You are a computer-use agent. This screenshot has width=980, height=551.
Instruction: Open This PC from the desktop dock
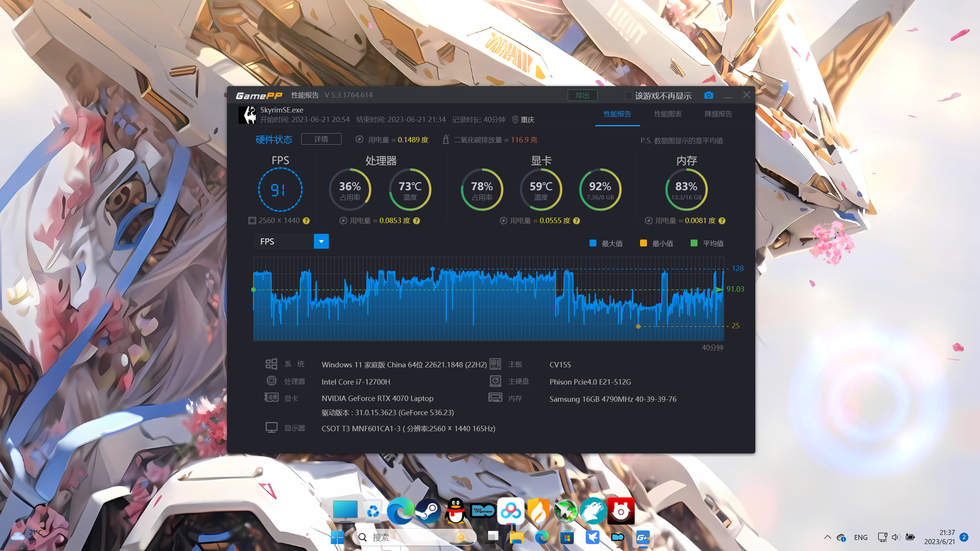coord(345,511)
